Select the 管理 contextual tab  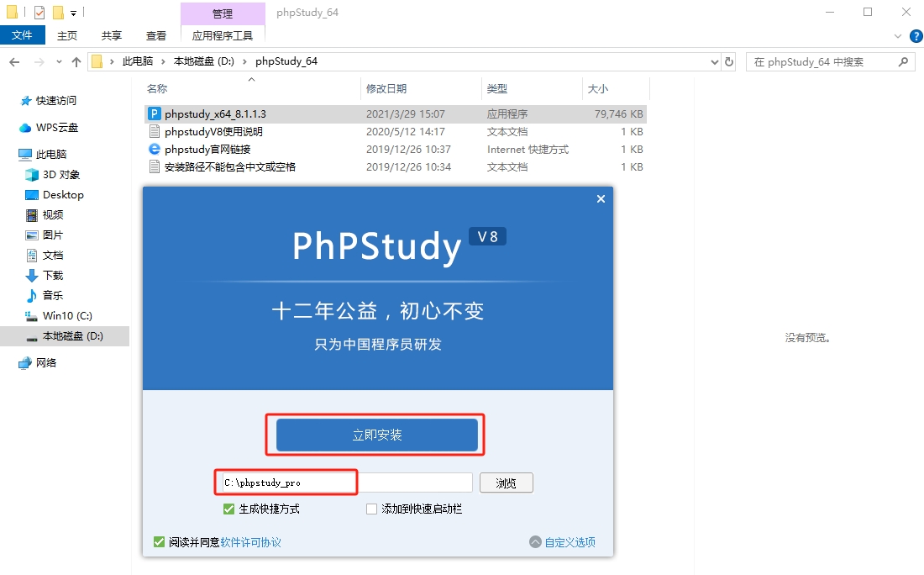point(222,13)
